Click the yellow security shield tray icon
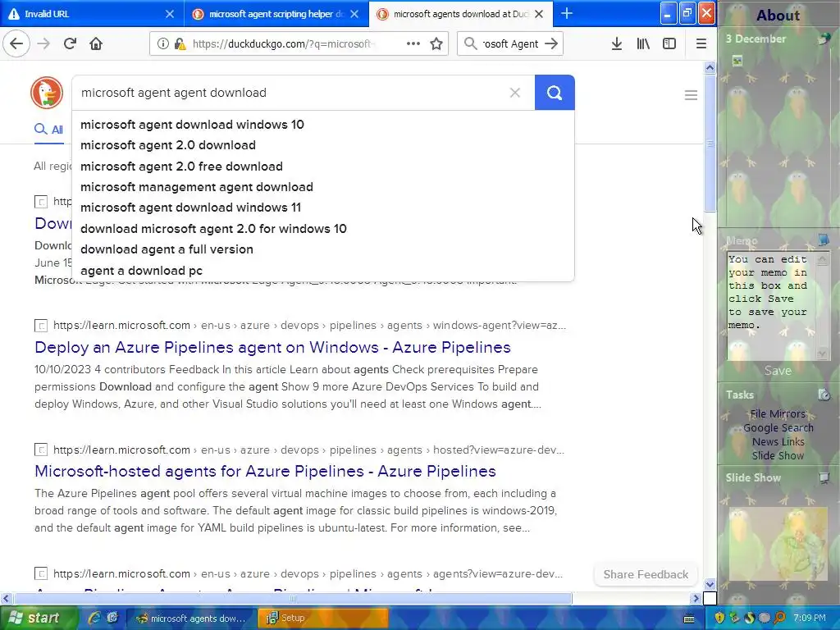The image size is (840, 630). (719, 618)
